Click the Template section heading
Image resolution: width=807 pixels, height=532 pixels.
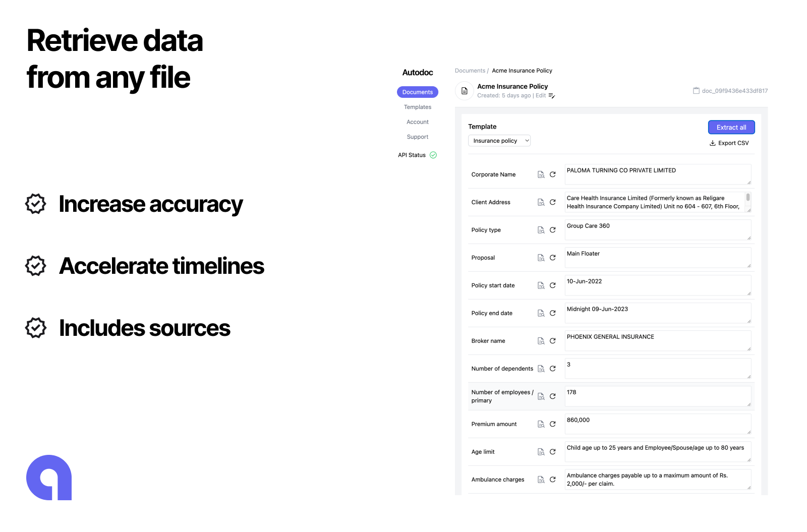(x=482, y=127)
